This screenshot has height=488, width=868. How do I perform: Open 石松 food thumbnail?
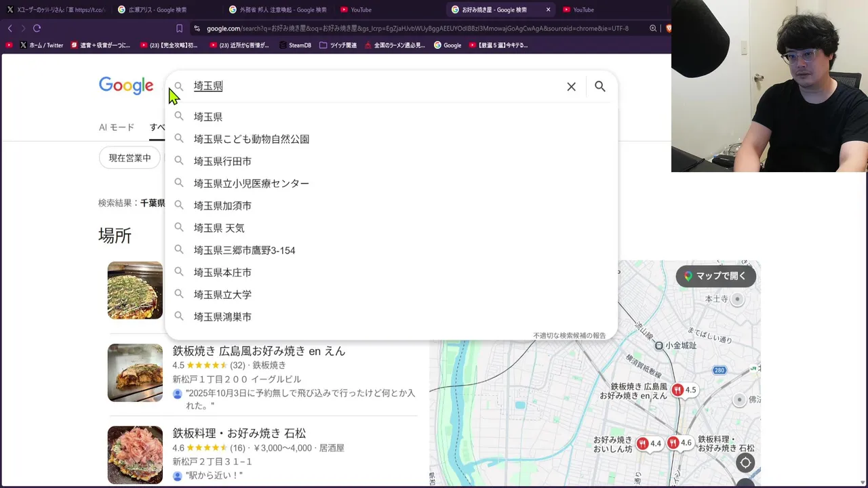pos(135,455)
